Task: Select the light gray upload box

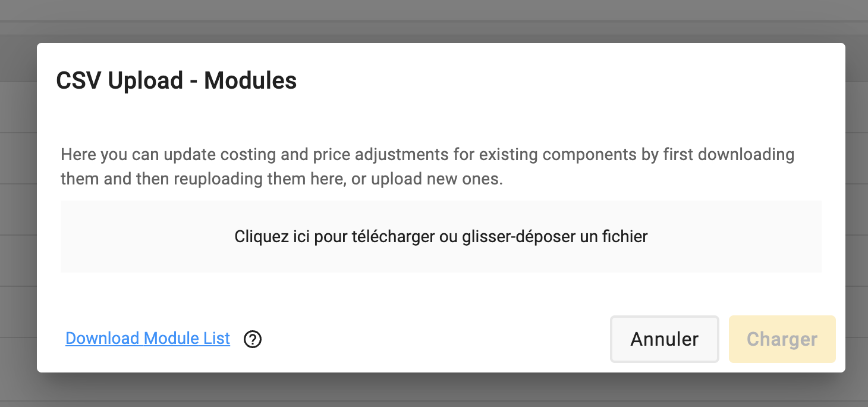Action: [x=441, y=236]
